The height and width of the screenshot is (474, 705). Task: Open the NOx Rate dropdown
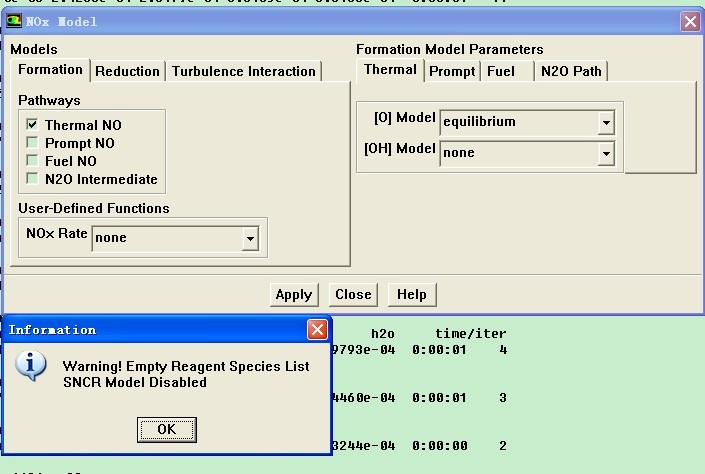[x=250, y=238]
